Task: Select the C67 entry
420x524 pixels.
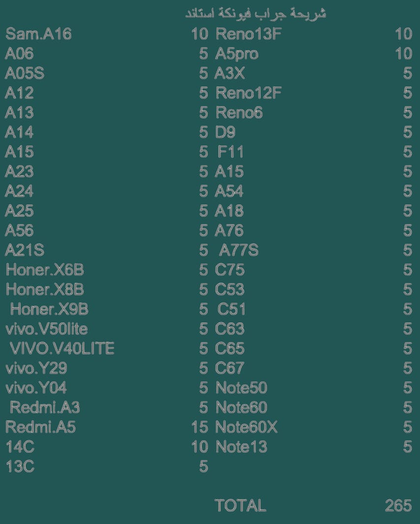Action: click(x=230, y=368)
